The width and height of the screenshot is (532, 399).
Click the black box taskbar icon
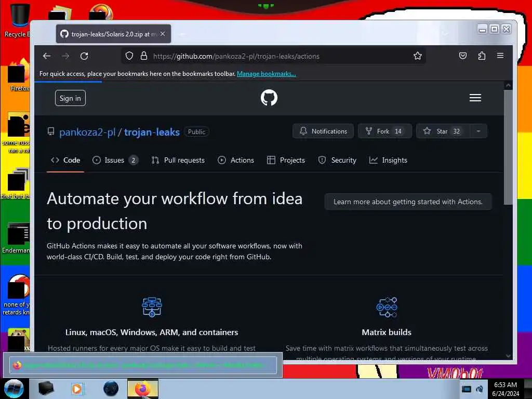pos(46,389)
